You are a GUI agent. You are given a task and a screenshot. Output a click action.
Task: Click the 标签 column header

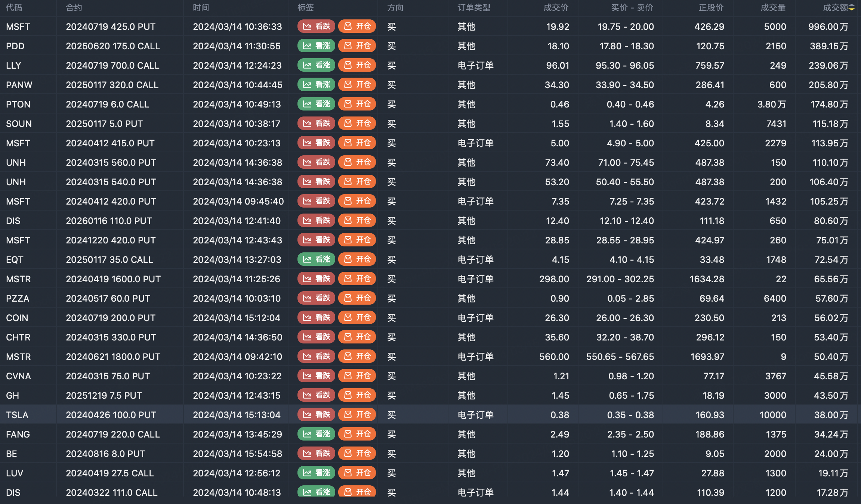coord(305,7)
